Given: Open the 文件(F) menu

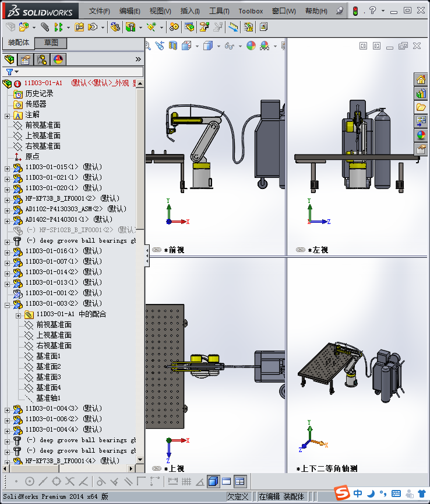Looking at the screenshot, I should coord(99,11).
